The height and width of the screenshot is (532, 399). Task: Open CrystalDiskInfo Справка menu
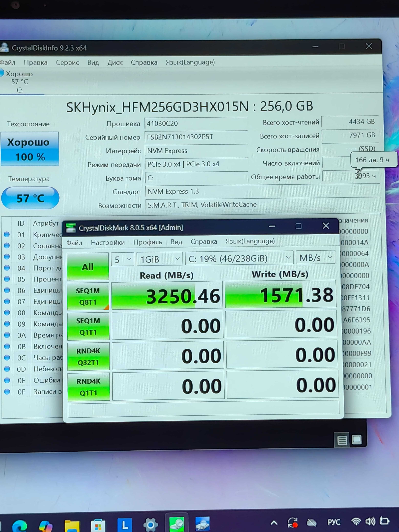[144, 63]
